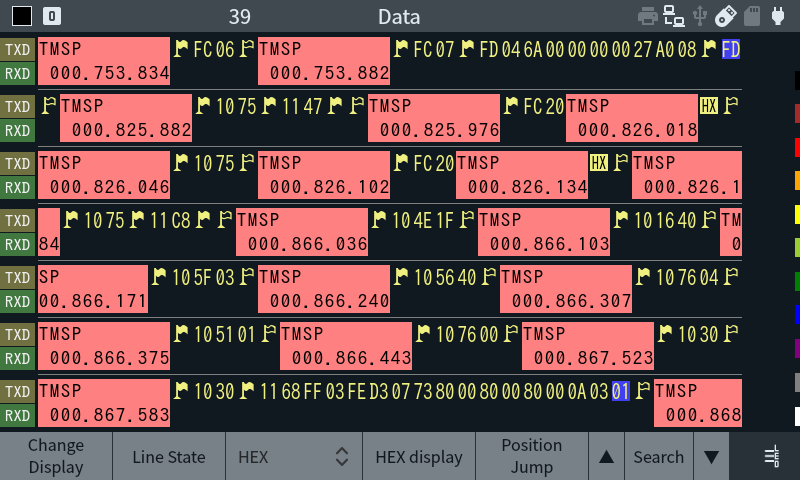
Task: Click the USB symbol icon
Action: 701,16
